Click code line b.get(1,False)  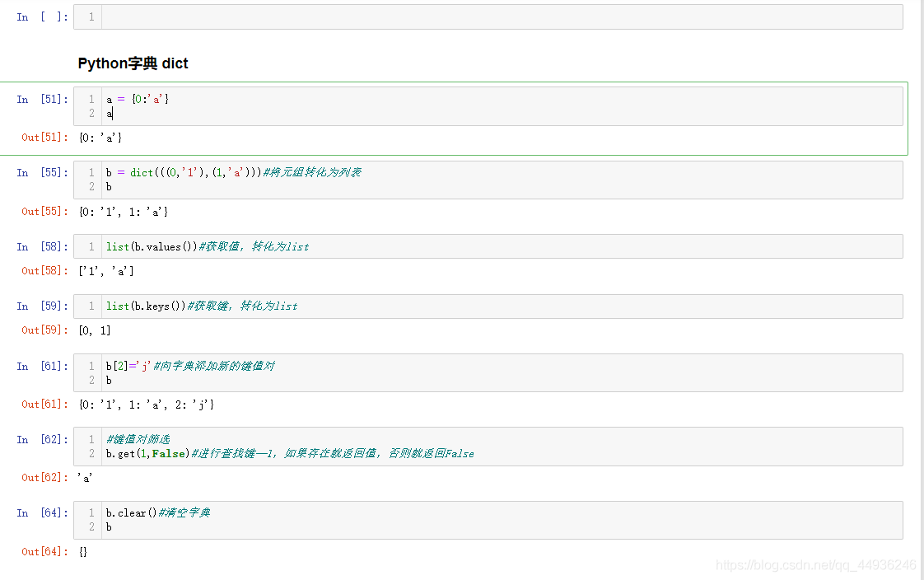tap(148, 453)
